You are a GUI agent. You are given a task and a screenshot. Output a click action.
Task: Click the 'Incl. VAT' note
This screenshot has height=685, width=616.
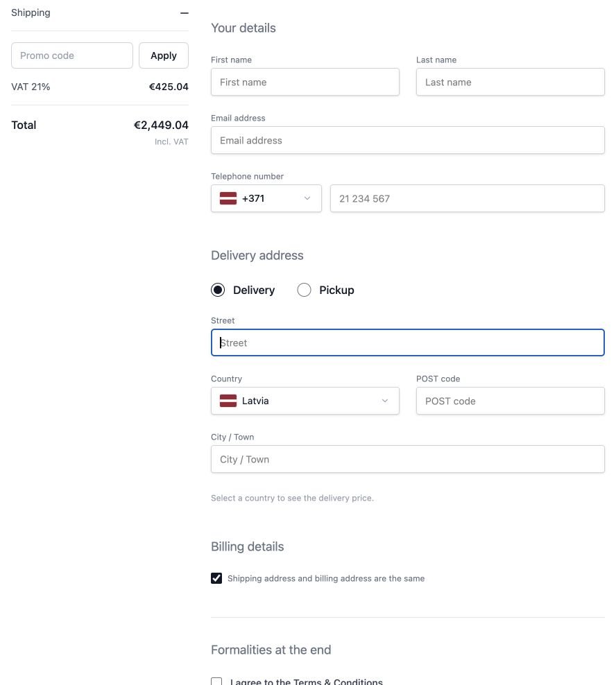(x=171, y=141)
